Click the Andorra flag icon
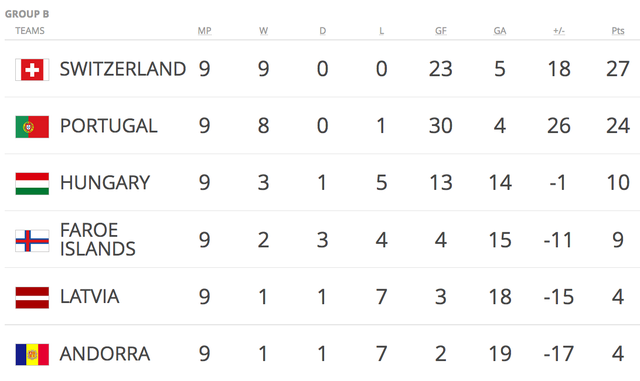Screen dimensions: 640x381 [32, 354]
